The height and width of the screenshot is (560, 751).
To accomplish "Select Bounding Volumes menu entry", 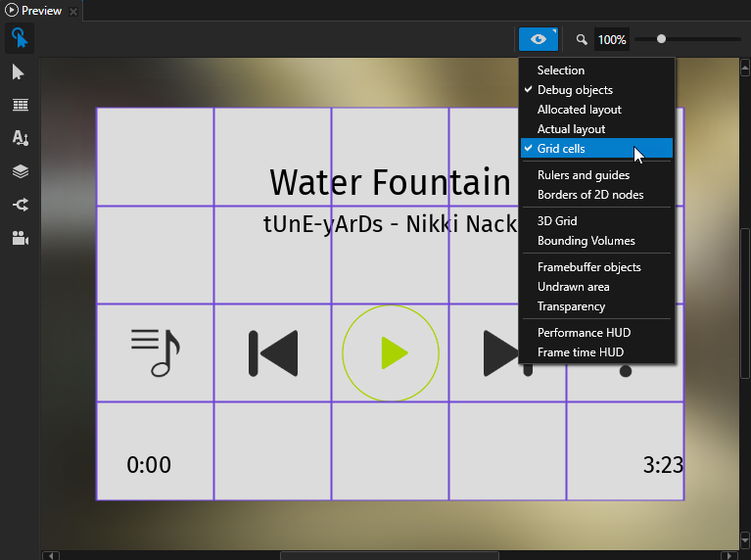I will [586, 241].
